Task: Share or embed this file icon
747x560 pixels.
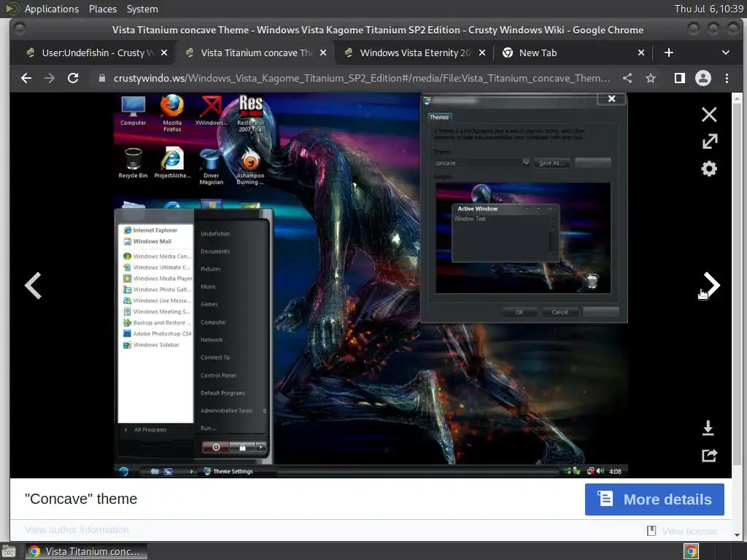Action: click(x=709, y=455)
